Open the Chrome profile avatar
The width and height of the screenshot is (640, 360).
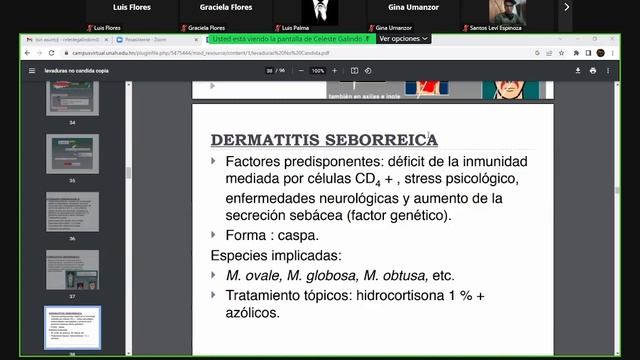click(x=600, y=53)
